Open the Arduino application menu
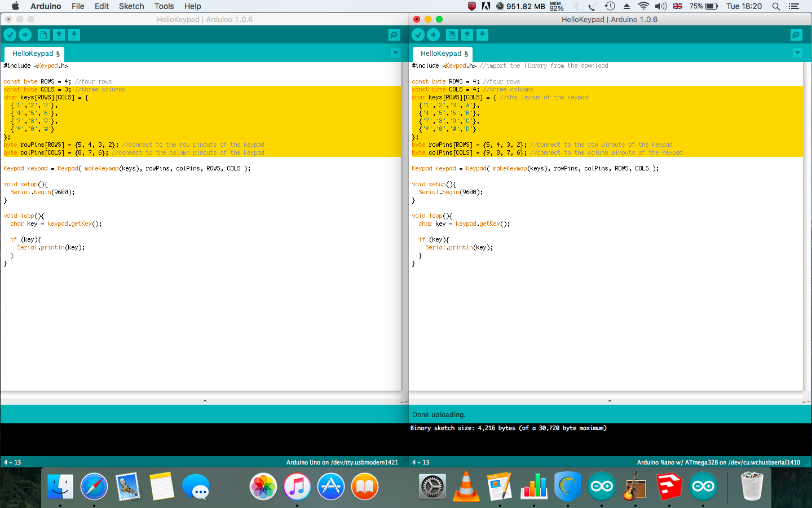This screenshot has width=812, height=508. [x=46, y=6]
